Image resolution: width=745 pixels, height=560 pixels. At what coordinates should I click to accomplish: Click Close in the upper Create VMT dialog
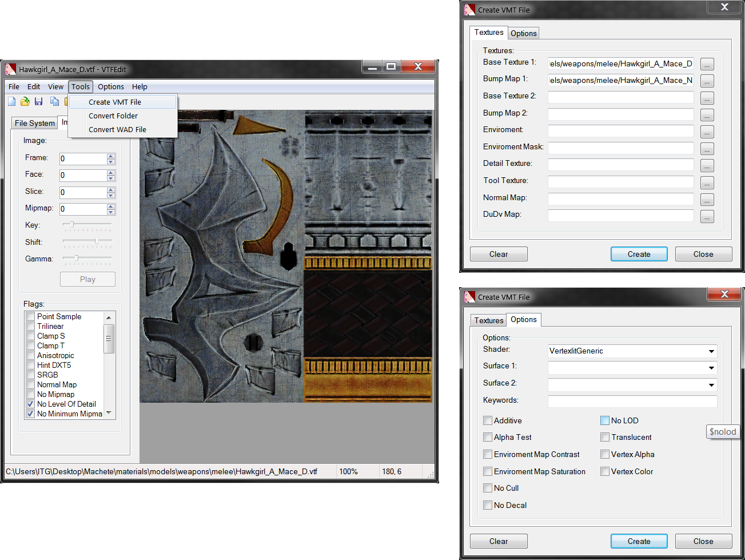click(703, 254)
